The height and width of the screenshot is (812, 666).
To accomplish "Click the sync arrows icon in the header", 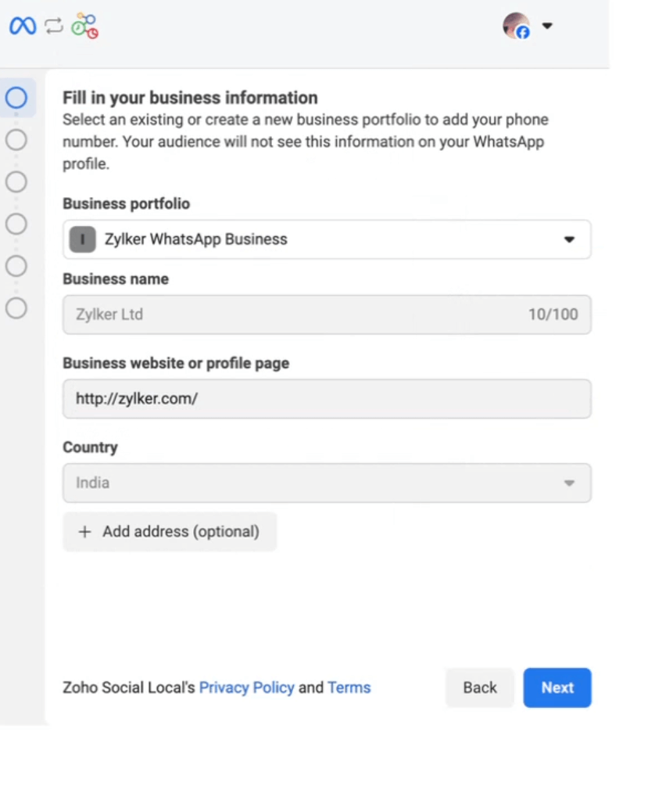I will tap(52, 25).
